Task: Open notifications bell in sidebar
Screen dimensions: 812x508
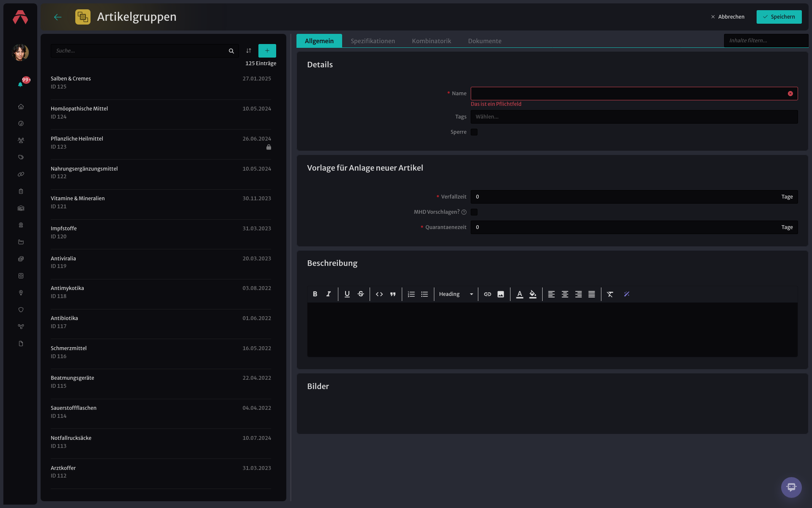Action: 20,84
